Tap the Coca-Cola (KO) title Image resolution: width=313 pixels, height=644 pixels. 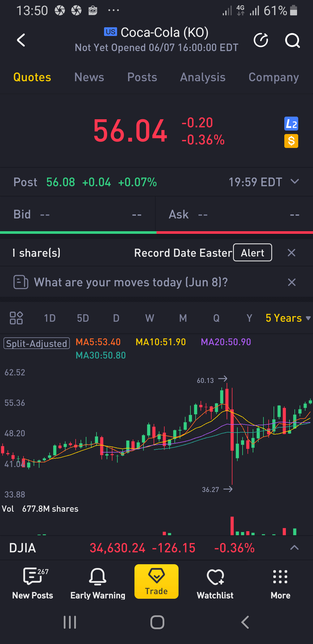(x=164, y=32)
